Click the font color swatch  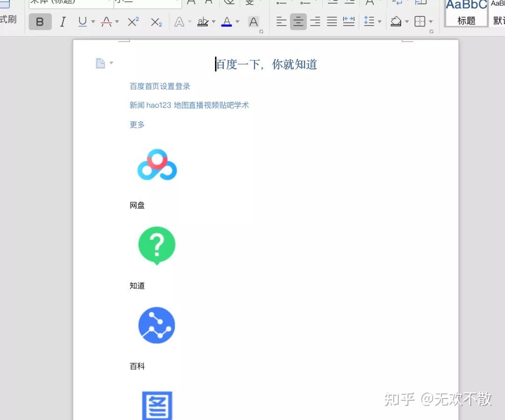[x=227, y=21]
